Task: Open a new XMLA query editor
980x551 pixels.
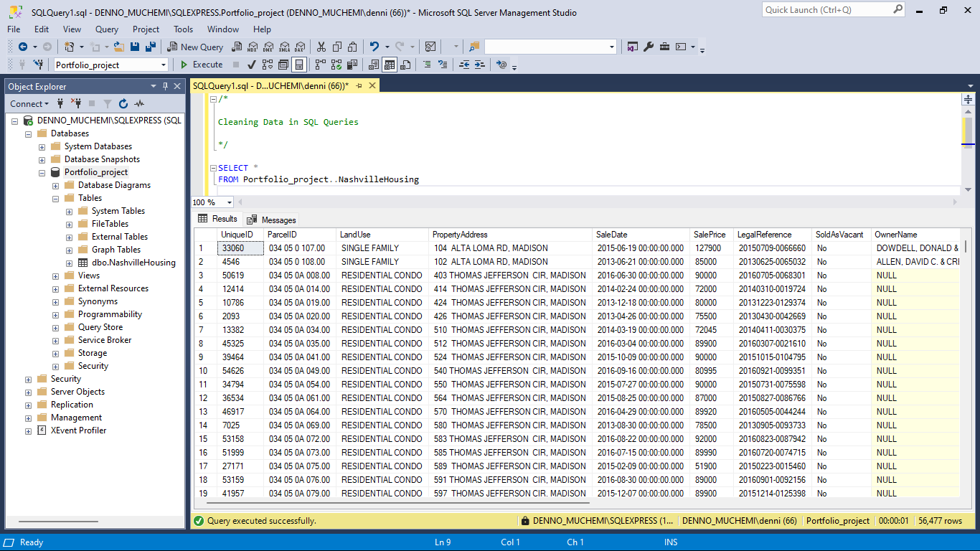Action: [284, 47]
